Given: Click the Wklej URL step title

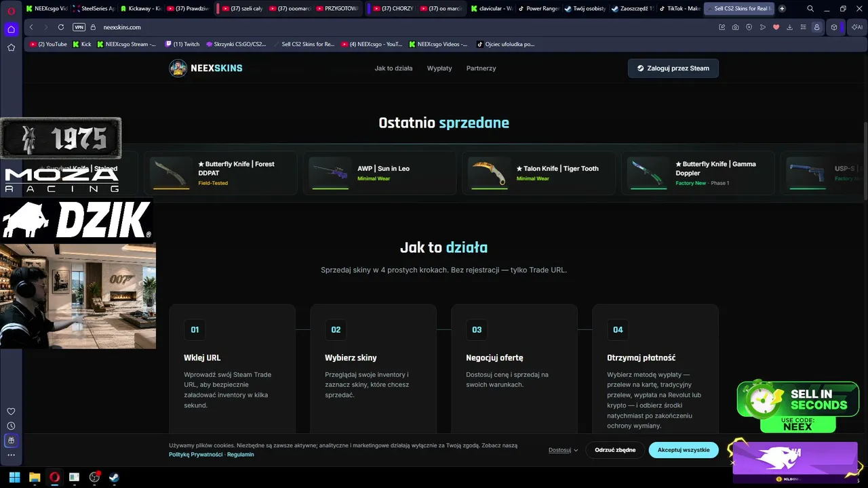Looking at the screenshot, I should [x=202, y=358].
